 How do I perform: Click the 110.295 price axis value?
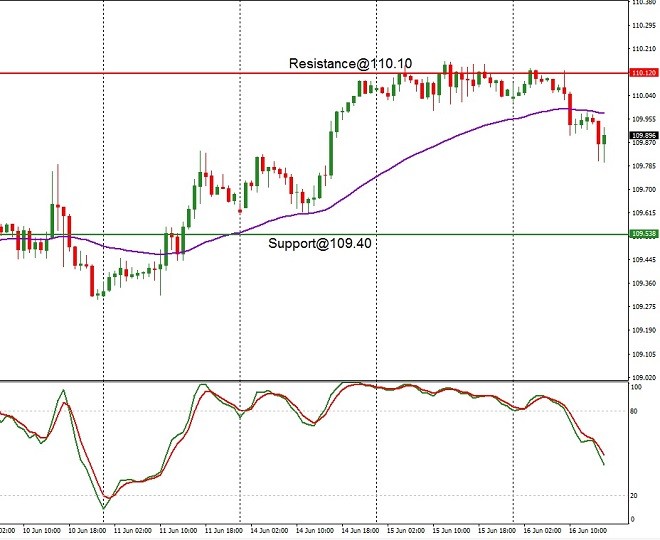pyautogui.click(x=644, y=25)
